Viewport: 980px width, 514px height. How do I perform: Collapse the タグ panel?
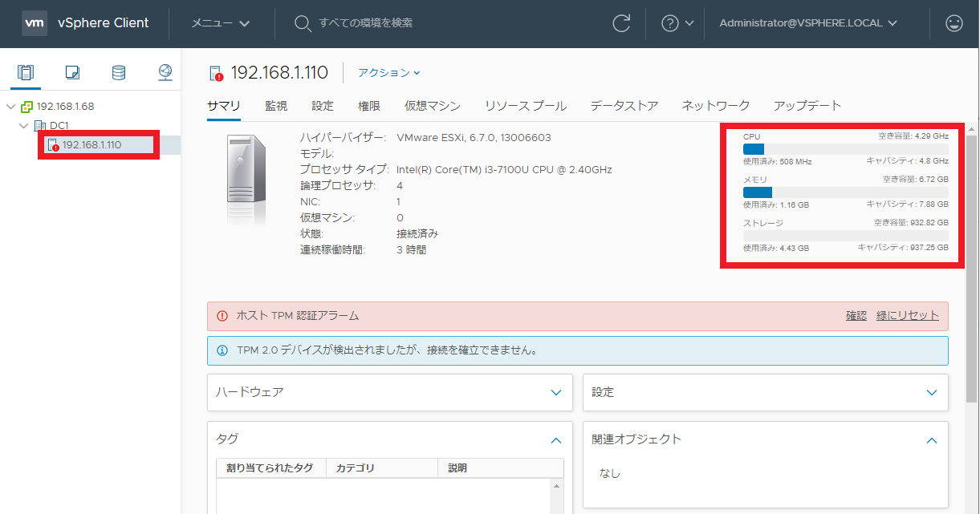[x=556, y=440]
